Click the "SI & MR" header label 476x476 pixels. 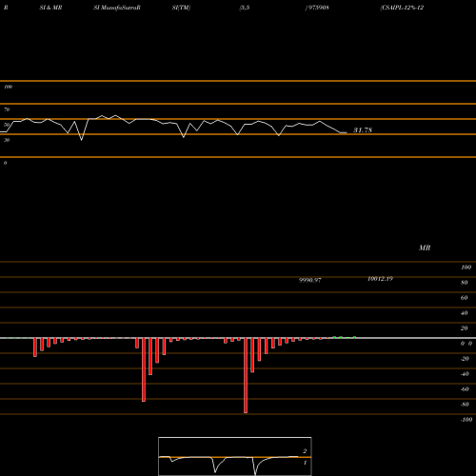click(50, 8)
